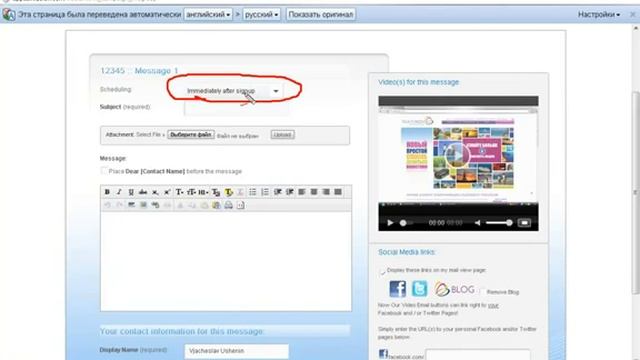
Task: Open the target language dropdown 'русский'
Action: [x=262, y=15]
